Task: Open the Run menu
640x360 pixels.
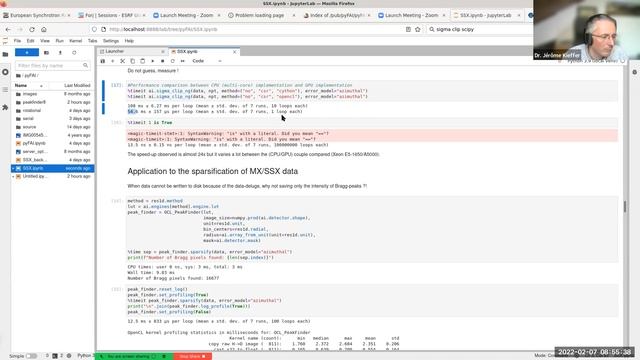Action: tap(60, 41)
